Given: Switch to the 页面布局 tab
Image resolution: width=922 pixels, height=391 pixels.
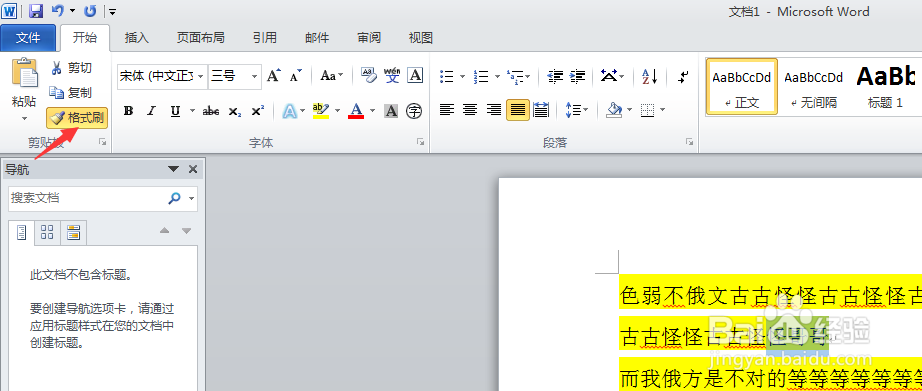Looking at the screenshot, I should (x=201, y=38).
